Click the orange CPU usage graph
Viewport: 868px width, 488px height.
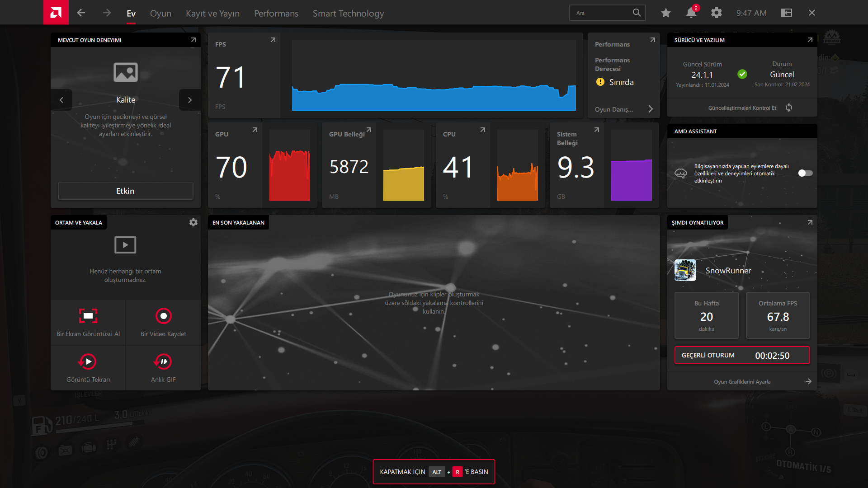pos(518,165)
